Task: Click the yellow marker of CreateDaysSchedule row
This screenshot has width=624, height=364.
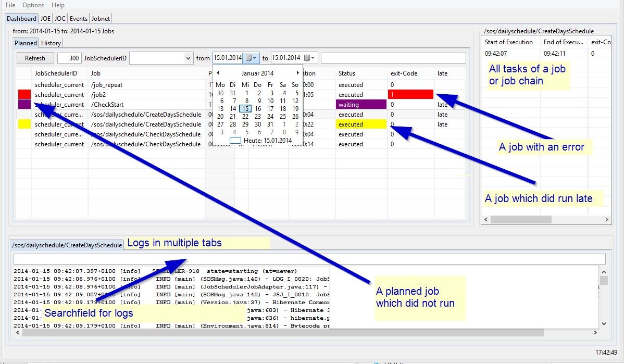Action: pyautogui.click(x=24, y=124)
